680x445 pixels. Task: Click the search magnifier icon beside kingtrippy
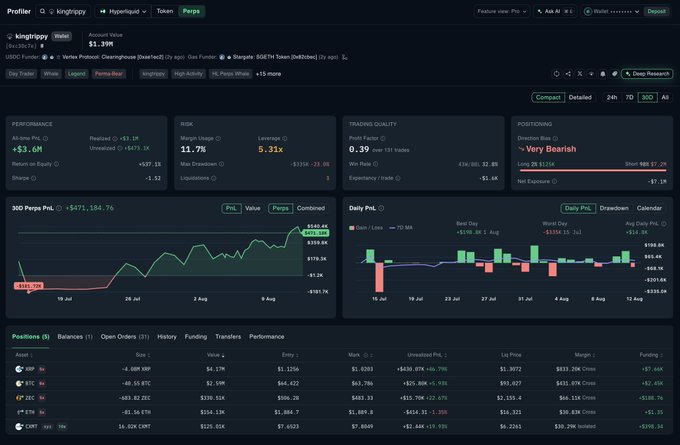pyautogui.click(x=42, y=11)
